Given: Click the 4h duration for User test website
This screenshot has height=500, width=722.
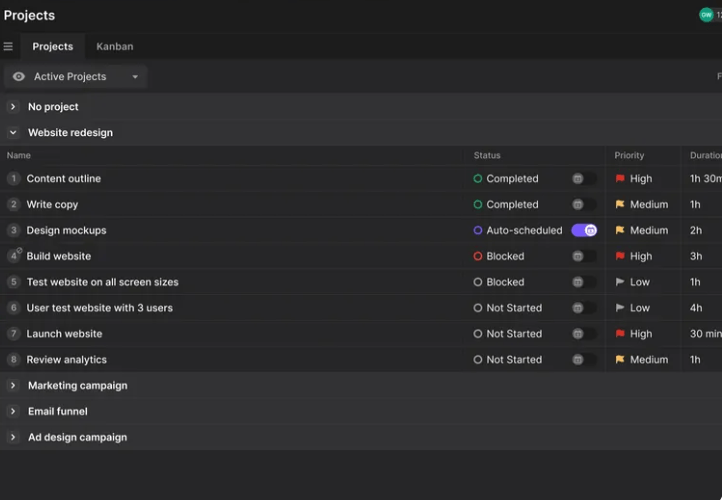Looking at the screenshot, I should pos(696,308).
